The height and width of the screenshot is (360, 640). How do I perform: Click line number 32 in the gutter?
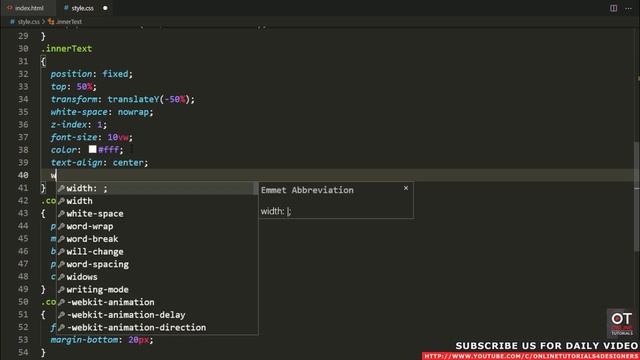(23, 74)
